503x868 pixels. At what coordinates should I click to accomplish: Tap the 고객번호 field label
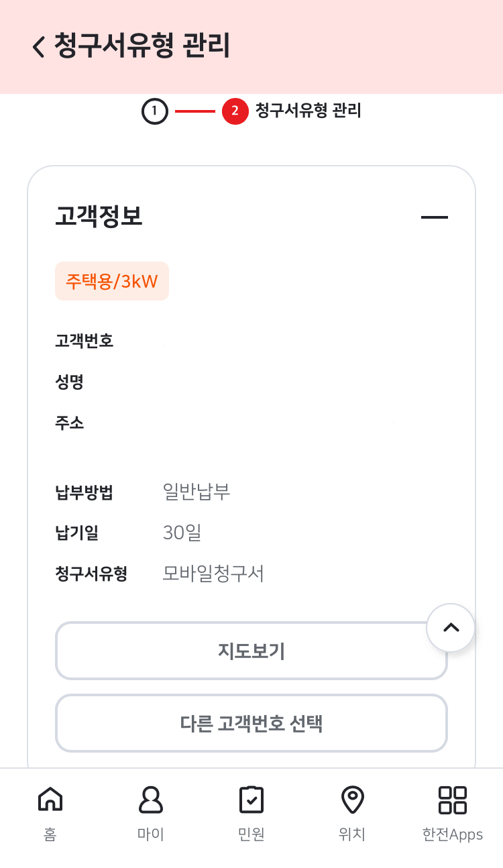pyautogui.click(x=85, y=341)
